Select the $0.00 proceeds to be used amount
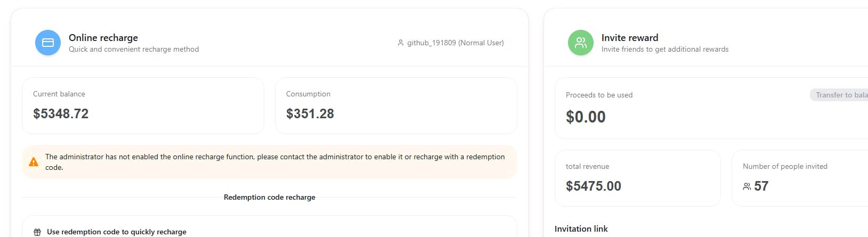The width and height of the screenshot is (868, 237). click(586, 117)
